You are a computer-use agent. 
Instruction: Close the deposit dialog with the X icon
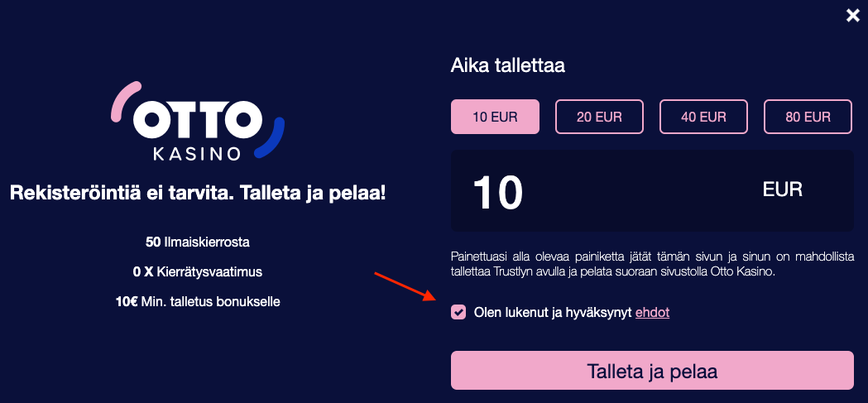tap(853, 16)
